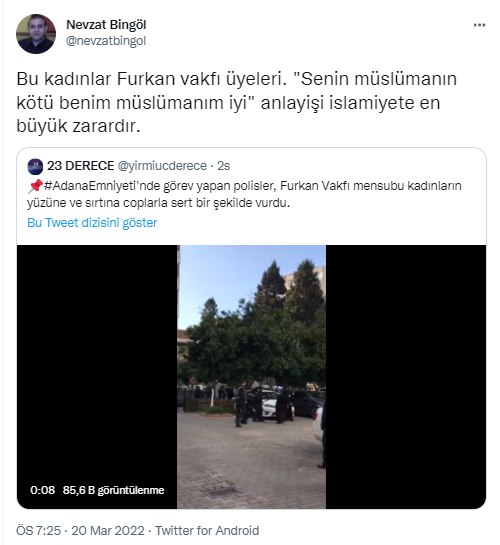
Task: Click the 23 DERECE account avatar
Action: pos(35,166)
